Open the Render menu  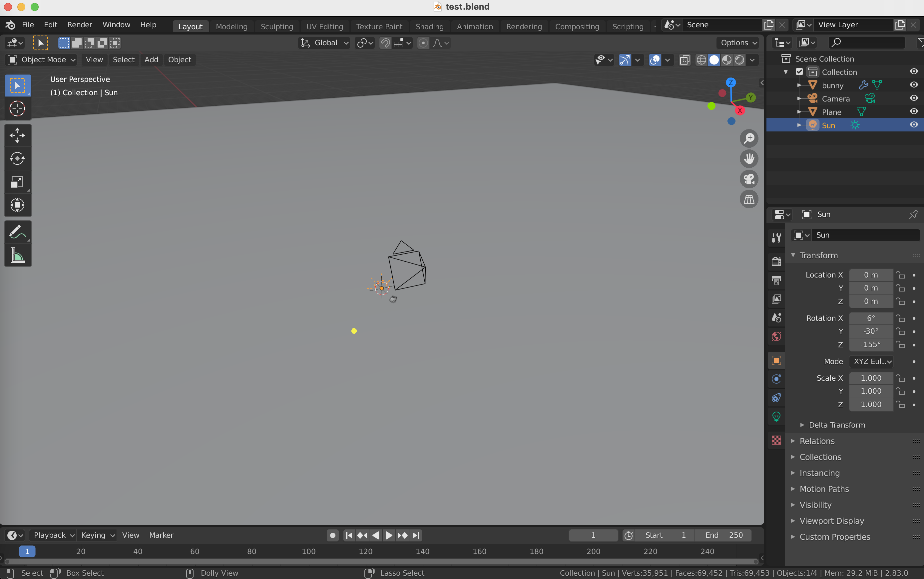click(79, 25)
